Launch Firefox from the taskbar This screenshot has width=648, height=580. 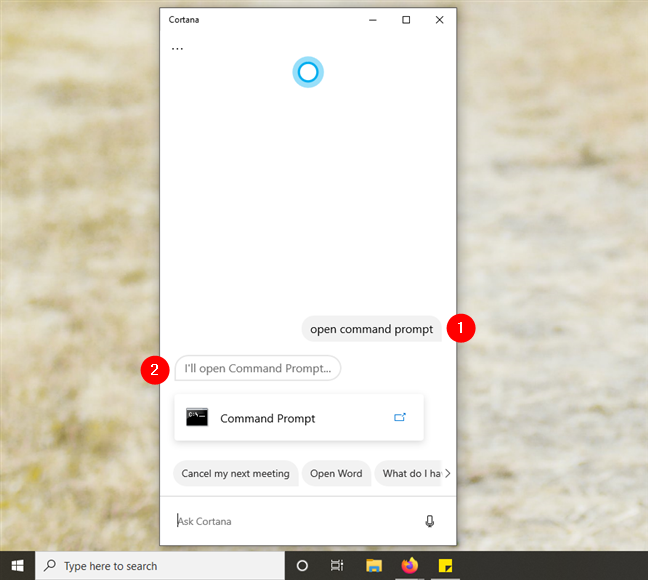tap(410, 566)
